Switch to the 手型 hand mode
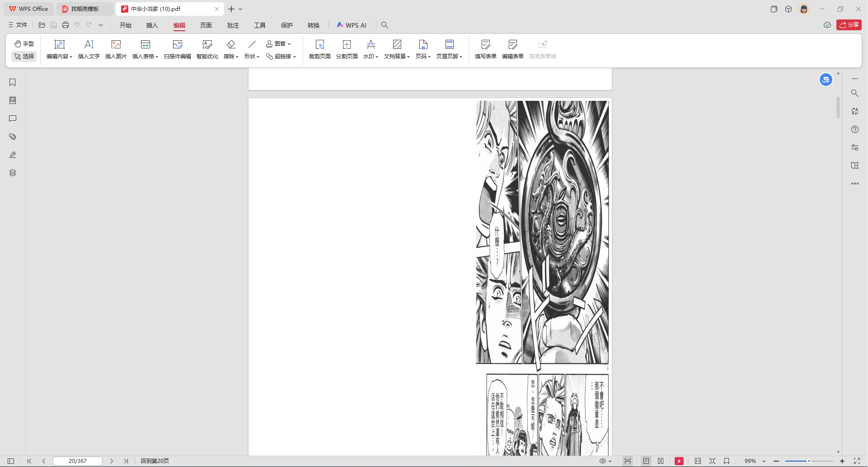The image size is (868, 467). pyautogui.click(x=24, y=44)
